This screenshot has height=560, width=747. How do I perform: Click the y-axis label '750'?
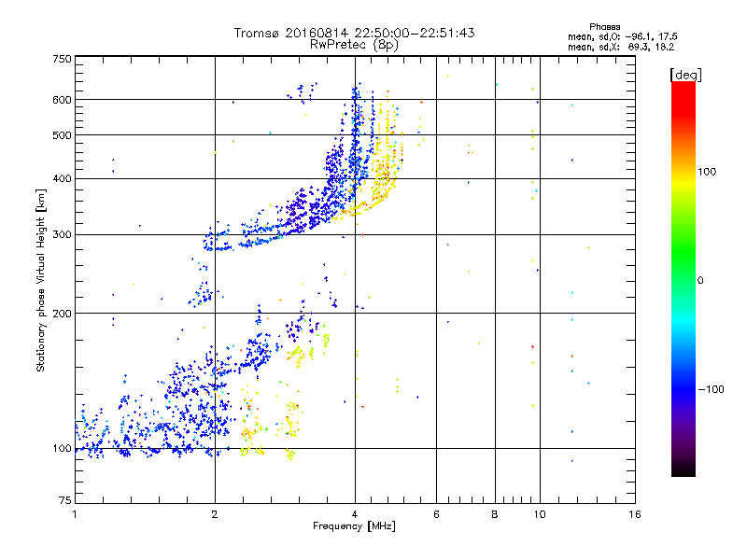coord(62,59)
